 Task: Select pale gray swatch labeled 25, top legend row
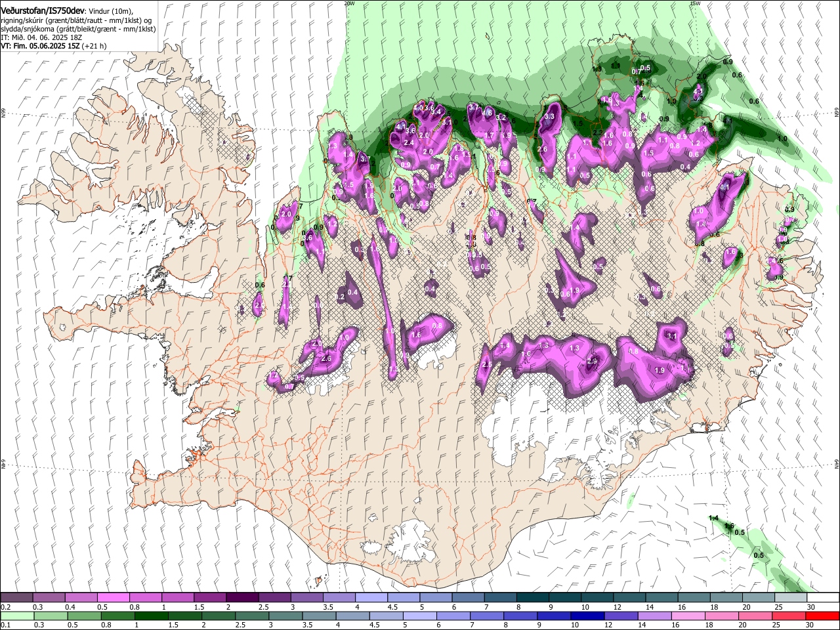click(790, 597)
